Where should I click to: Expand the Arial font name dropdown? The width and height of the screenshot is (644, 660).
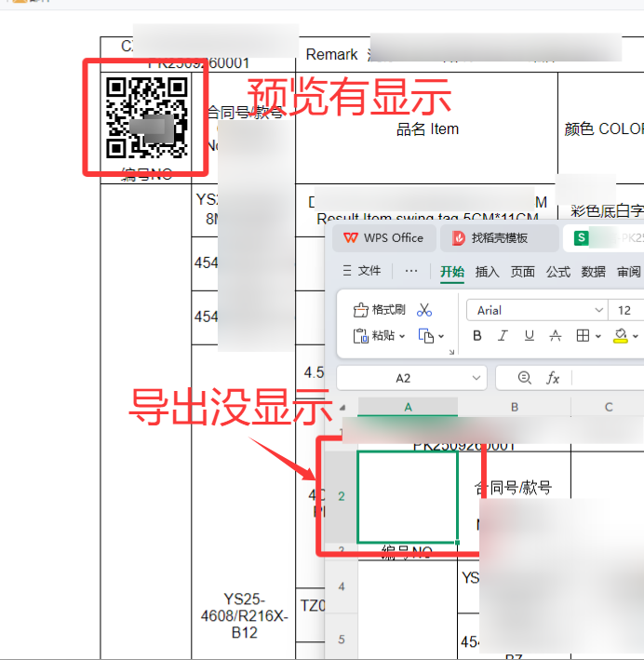tap(598, 310)
